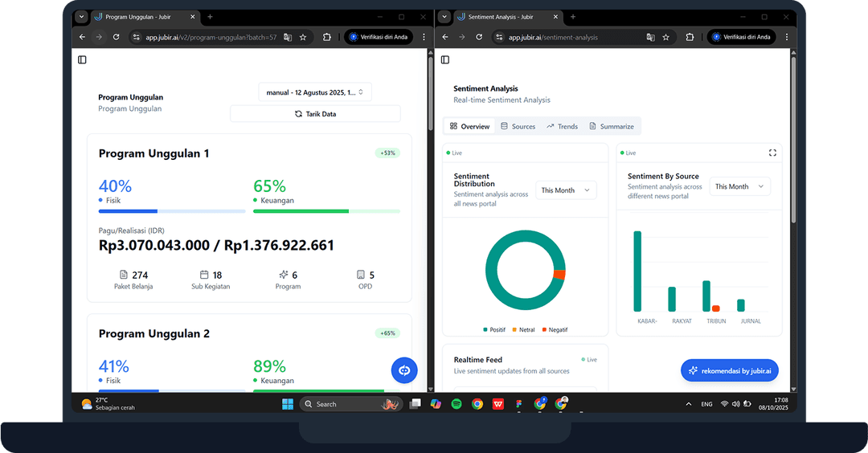Screen dimensions: 868x453
Task: Open the translate page icon in left browser
Action: (x=286, y=37)
